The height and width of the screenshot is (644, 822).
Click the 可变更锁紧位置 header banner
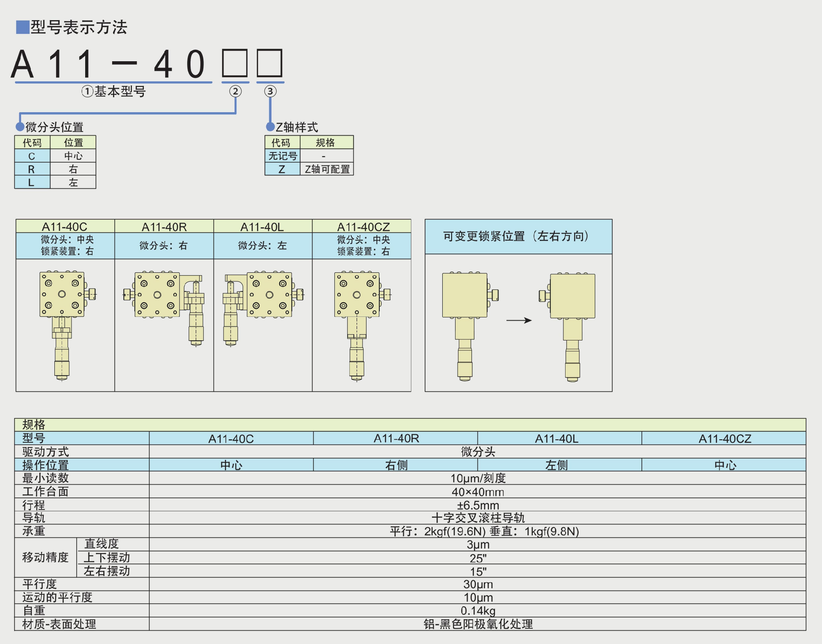point(518,236)
